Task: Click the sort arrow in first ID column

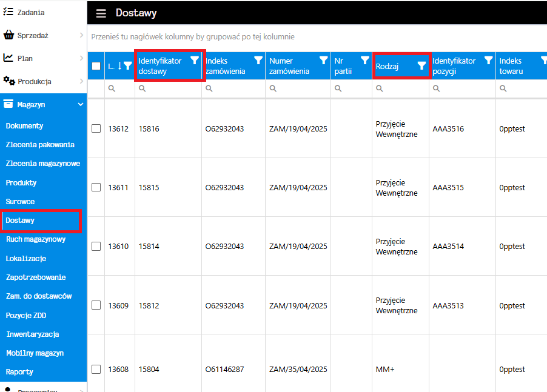Action: (x=119, y=66)
